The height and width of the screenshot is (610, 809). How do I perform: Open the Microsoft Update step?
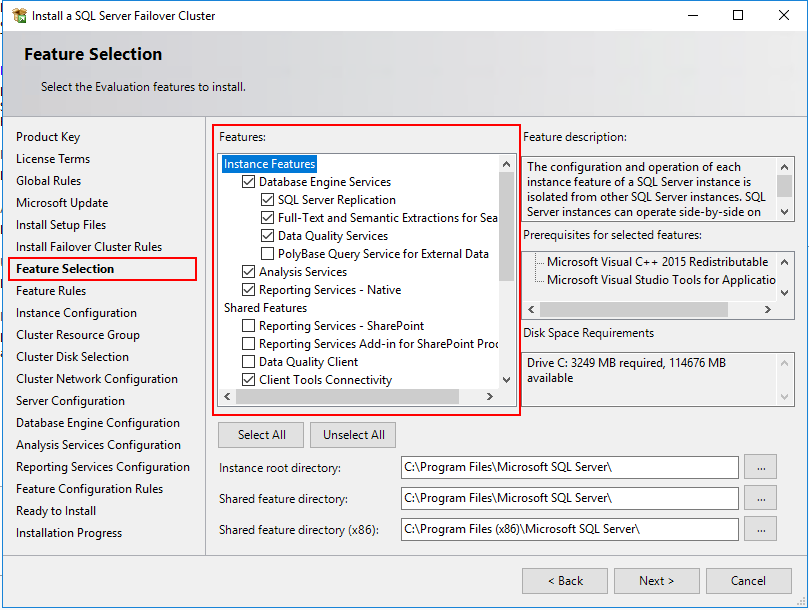[x=62, y=203]
